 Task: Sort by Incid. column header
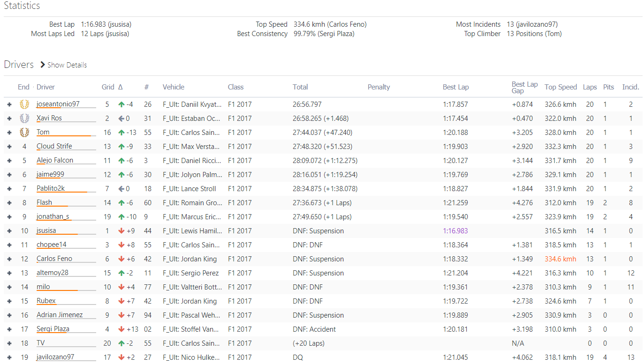[630, 87]
